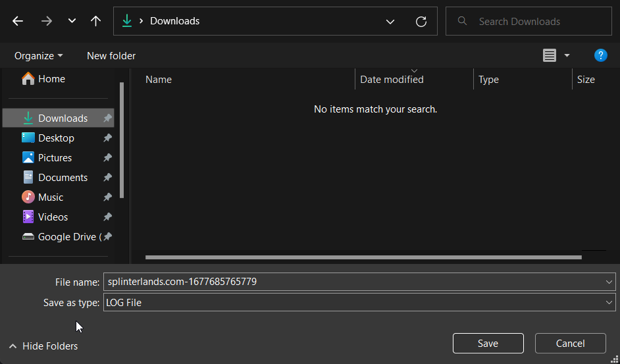Screen dimensions: 620x364
Task: Select Documents in the navigation pane
Action: 58,177
